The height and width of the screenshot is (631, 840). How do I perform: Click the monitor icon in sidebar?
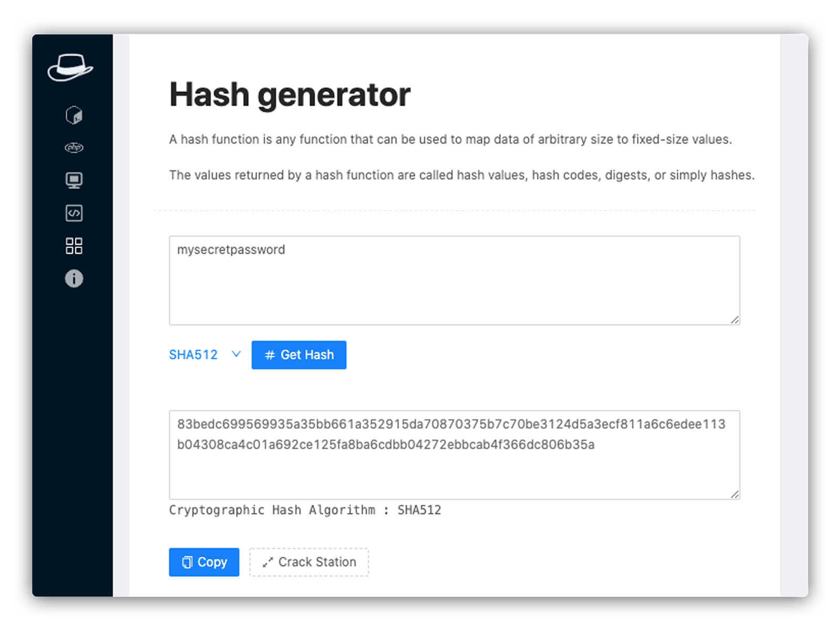click(74, 180)
